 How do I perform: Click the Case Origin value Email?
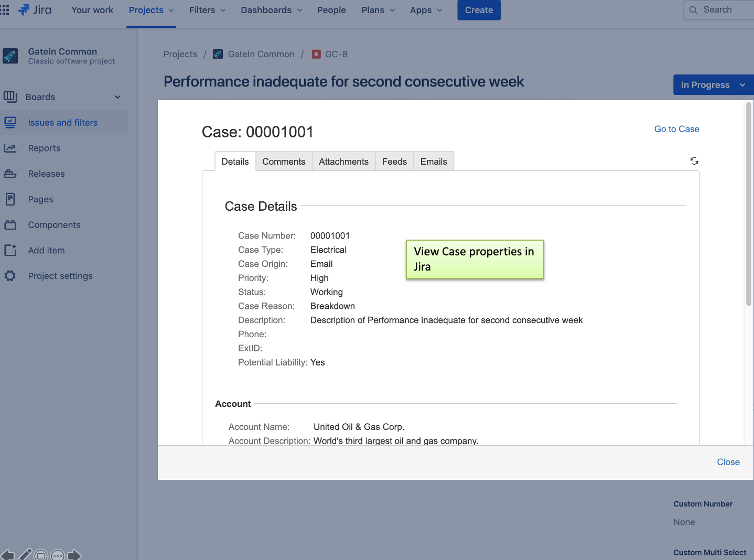(321, 264)
